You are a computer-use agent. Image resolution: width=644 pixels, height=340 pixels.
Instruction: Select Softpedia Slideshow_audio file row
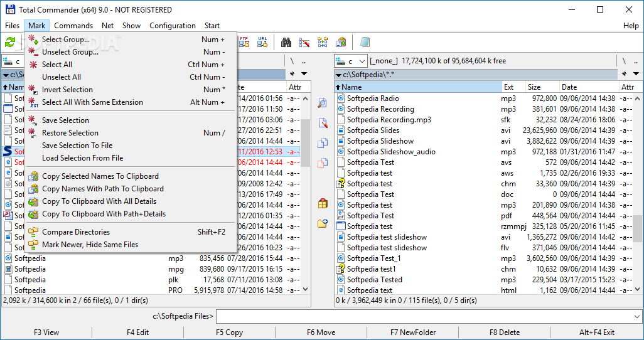[483, 152]
